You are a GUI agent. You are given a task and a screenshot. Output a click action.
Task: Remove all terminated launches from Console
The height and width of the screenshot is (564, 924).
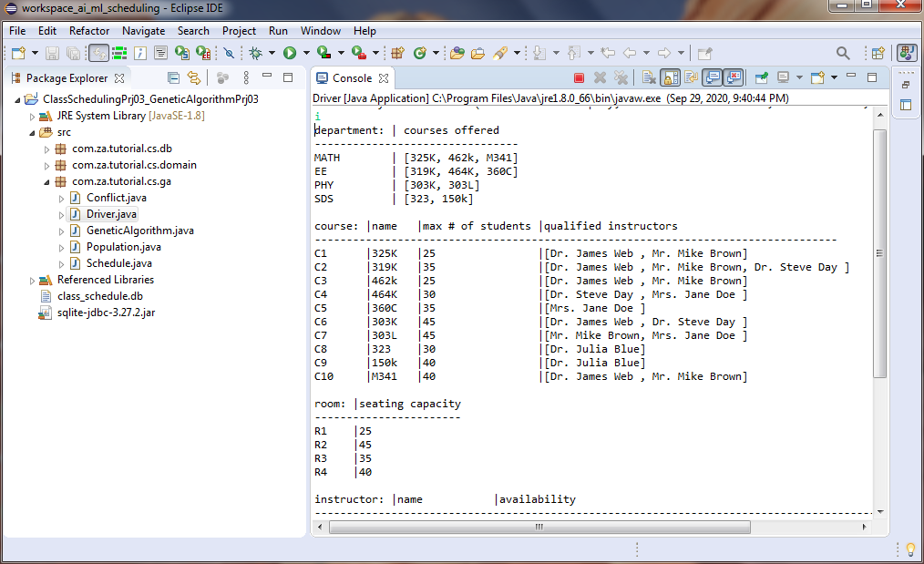pos(621,77)
